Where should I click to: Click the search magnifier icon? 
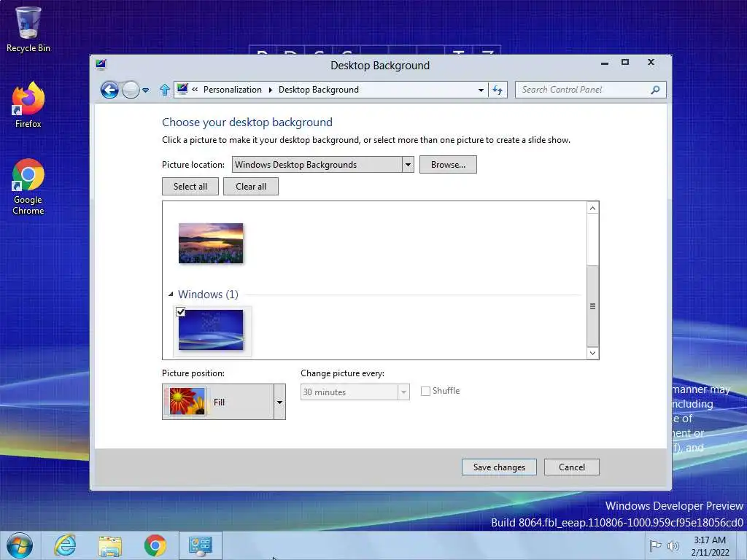(x=656, y=90)
